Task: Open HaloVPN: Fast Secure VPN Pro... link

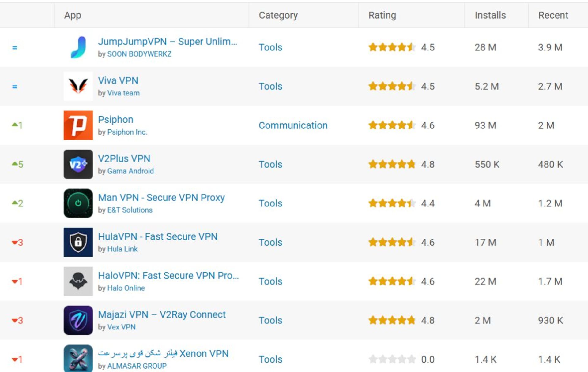Action: (x=168, y=276)
